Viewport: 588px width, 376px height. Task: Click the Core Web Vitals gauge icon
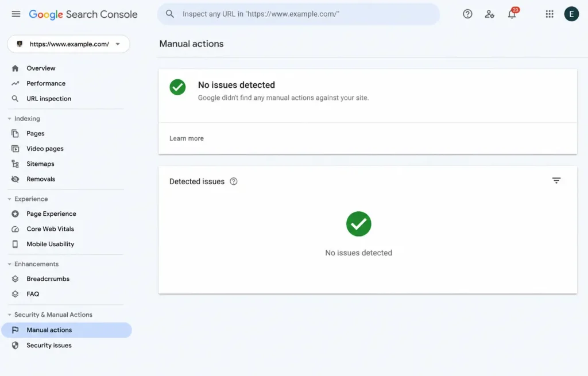15,229
